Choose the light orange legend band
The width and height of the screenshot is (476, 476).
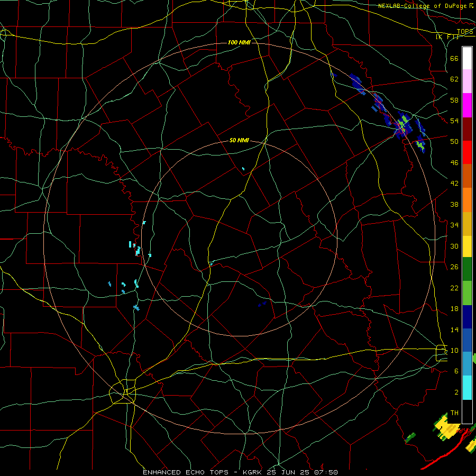click(467, 200)
